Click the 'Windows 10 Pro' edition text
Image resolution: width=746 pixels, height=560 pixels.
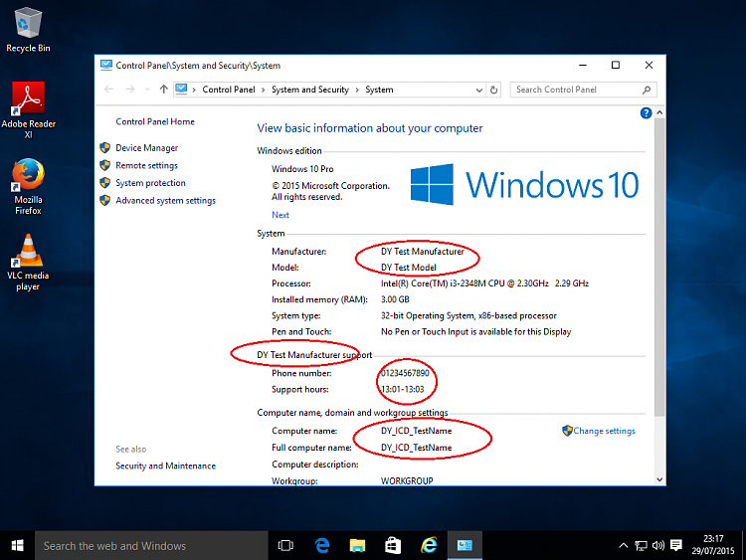302,169
